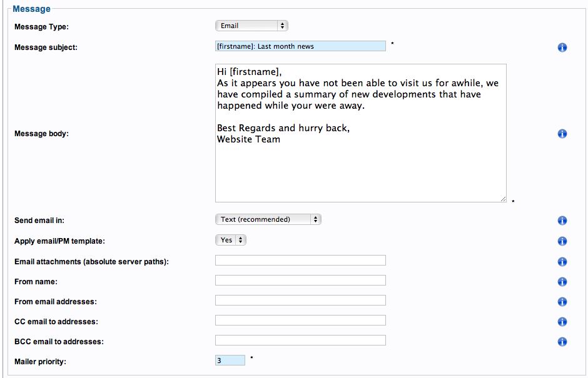Screen dimensions: 588x378
Task: Click the Mailer priority field
Action: 230,361
